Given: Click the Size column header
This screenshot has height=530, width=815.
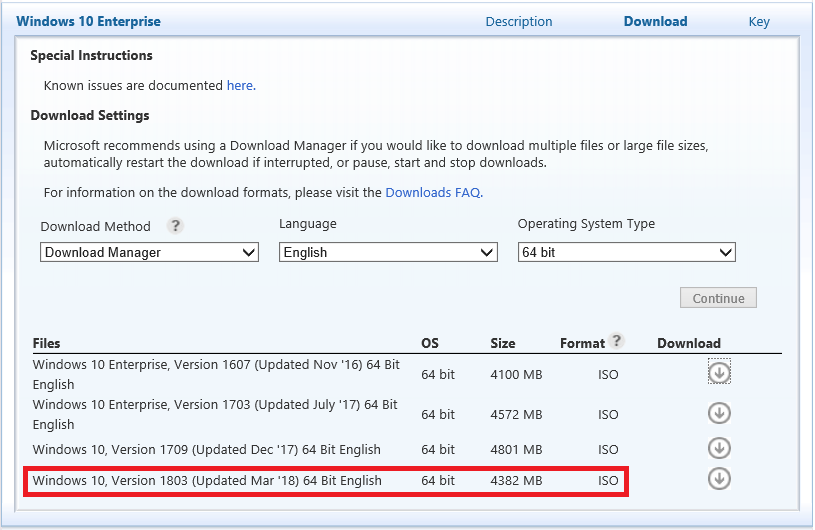Looking at the screenshot, I should (x=503, y=343).
